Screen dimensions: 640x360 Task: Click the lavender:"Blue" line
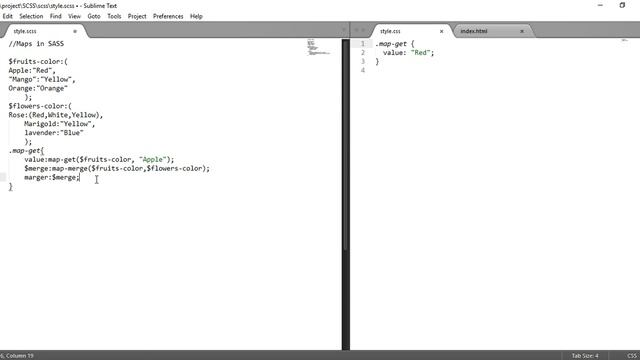click(54, 133)
